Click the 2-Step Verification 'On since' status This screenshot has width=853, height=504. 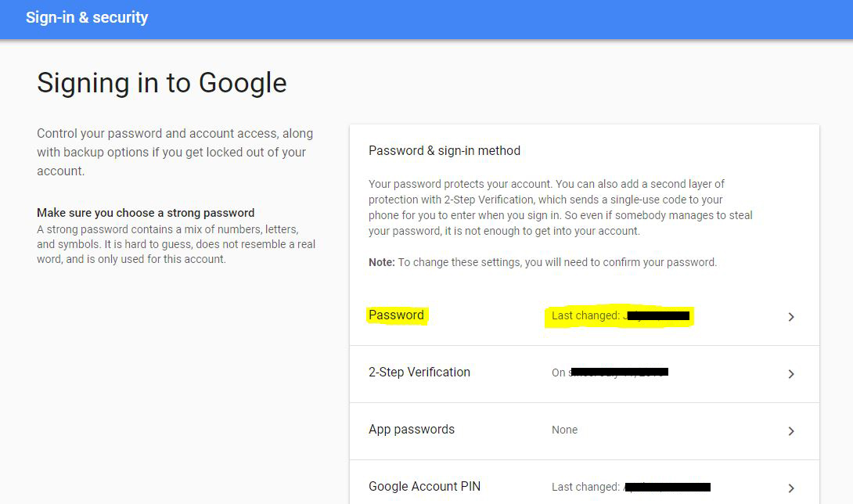[x=610, y=373]
